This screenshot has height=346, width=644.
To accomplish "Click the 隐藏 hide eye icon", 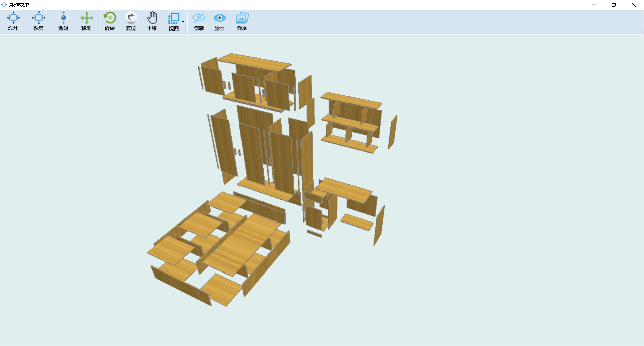I will [199, 21].
